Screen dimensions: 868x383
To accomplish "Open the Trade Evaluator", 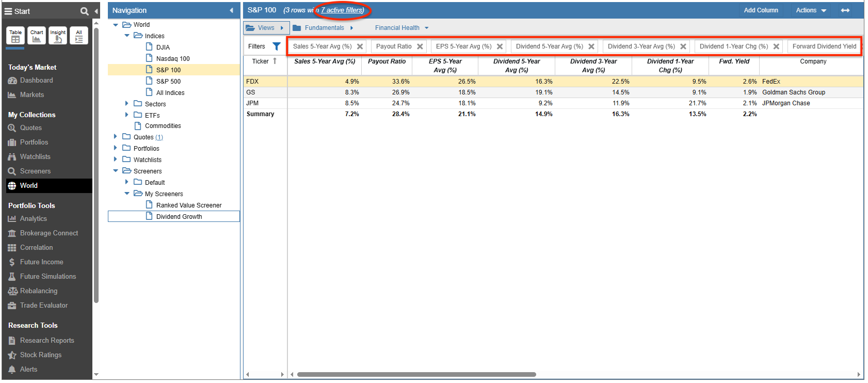I will coord(44,306).
